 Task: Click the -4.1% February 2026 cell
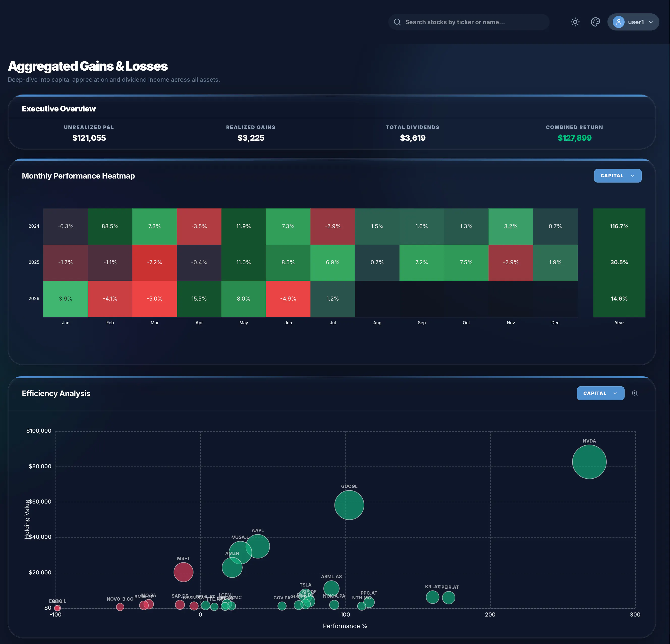tap(110, 299)
